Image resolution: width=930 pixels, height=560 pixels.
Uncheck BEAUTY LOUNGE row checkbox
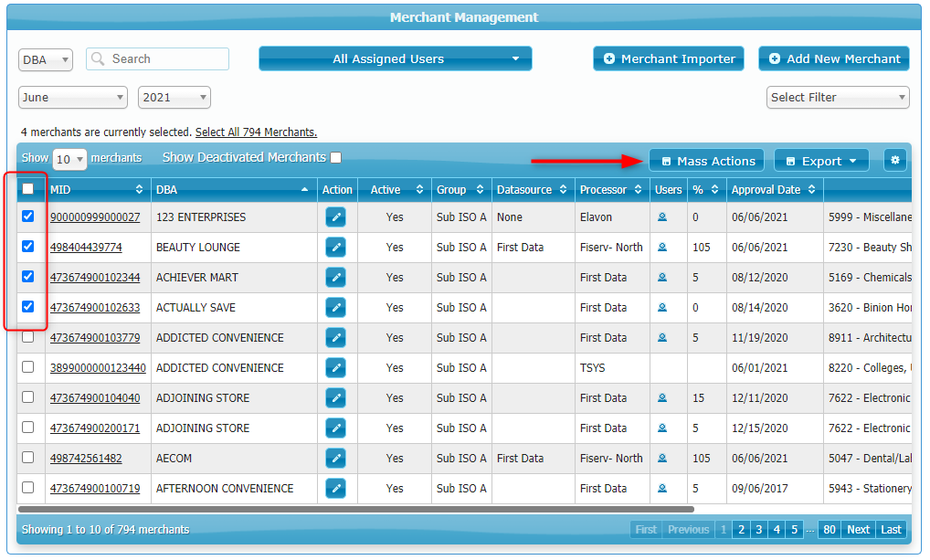pyautogui.click(x=28, y=246)
